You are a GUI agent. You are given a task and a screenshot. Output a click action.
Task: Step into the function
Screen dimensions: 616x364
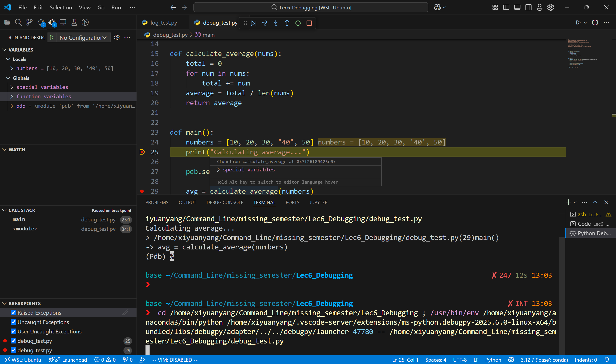pyautogui.click(x=276, y=23)
